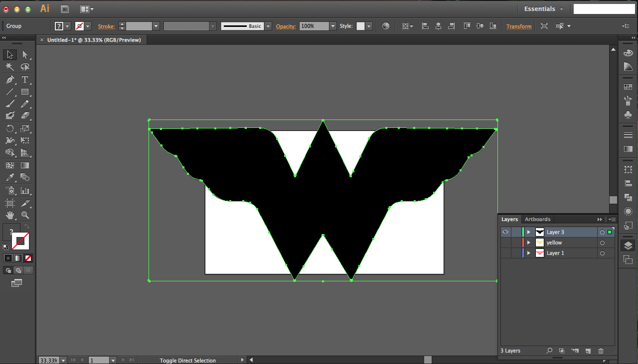
Task: Select the Zoom tool
Action: 25,215
